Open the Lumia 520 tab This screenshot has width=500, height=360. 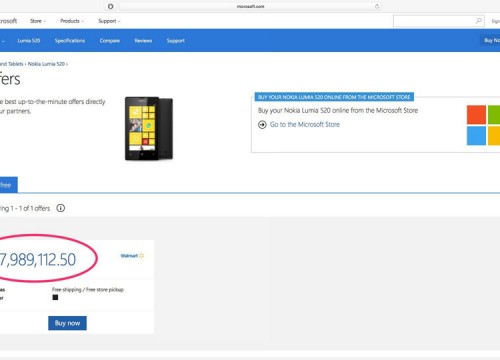29,41
